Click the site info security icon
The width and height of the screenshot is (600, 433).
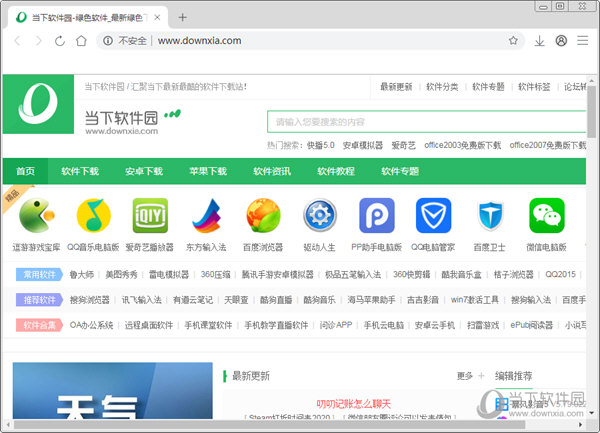click(108, 41)
